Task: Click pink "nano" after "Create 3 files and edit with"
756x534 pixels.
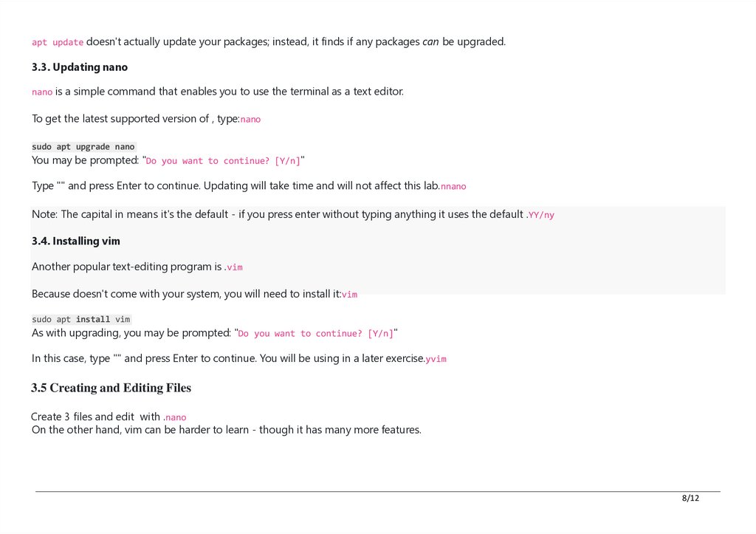Action: tap(176, 418)
